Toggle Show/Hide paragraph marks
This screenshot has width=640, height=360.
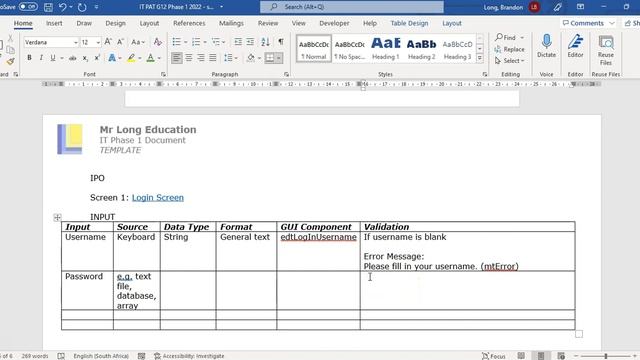point(281,42)
